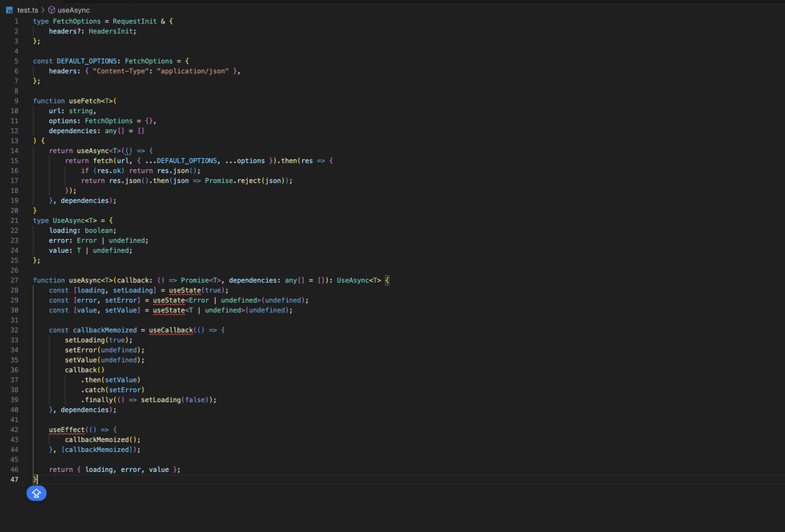
Task: Click useAsync function name on line 27
Action: [85, 280]
